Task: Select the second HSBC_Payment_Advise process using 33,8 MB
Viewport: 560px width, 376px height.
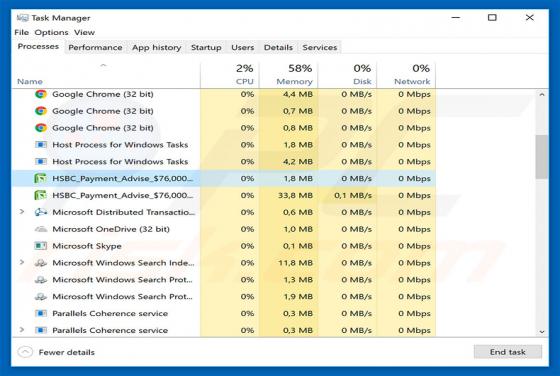Action: pyautogui.click(x=224, y=195)
